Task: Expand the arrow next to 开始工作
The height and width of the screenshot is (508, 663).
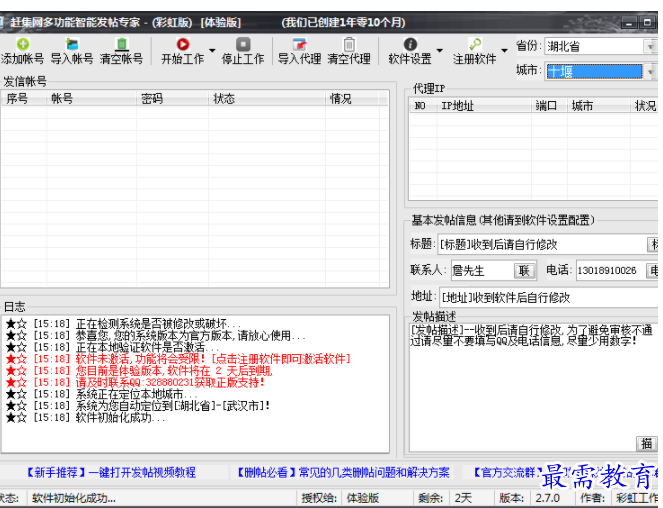Action: (212, 51)
